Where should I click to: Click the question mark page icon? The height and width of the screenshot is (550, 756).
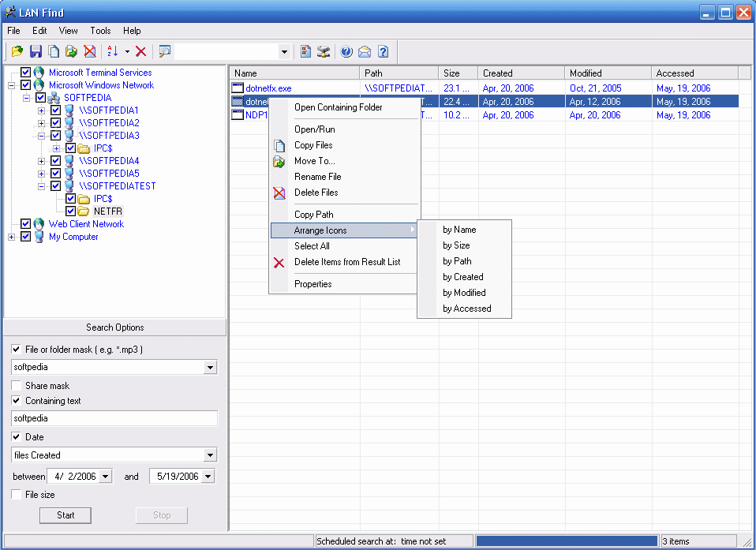pyautogui.click(x=383, y=51)
